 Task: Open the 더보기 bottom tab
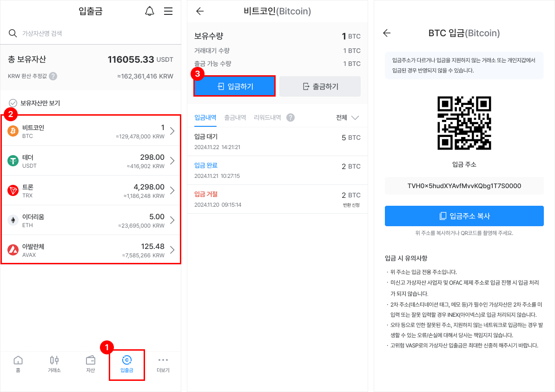pos(163,364)
